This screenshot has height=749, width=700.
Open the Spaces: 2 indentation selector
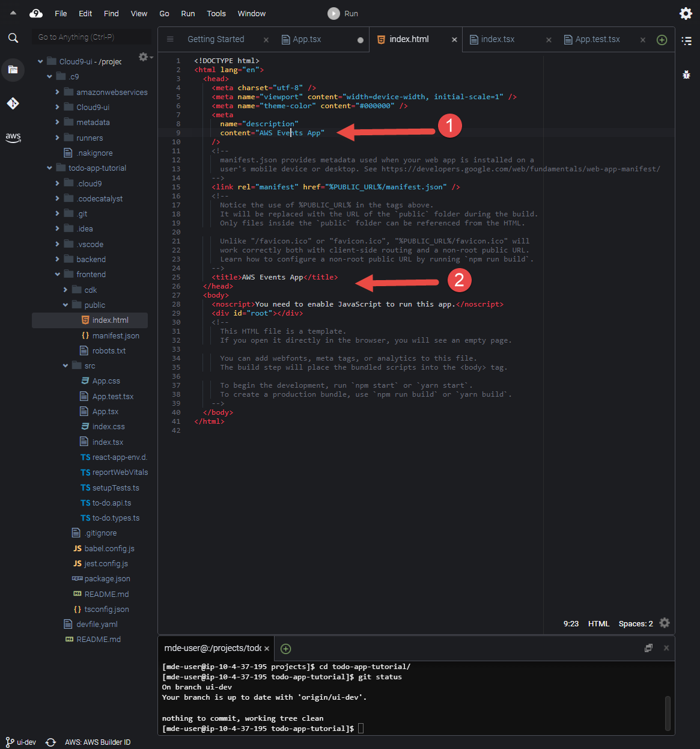(x=636, y=623)
